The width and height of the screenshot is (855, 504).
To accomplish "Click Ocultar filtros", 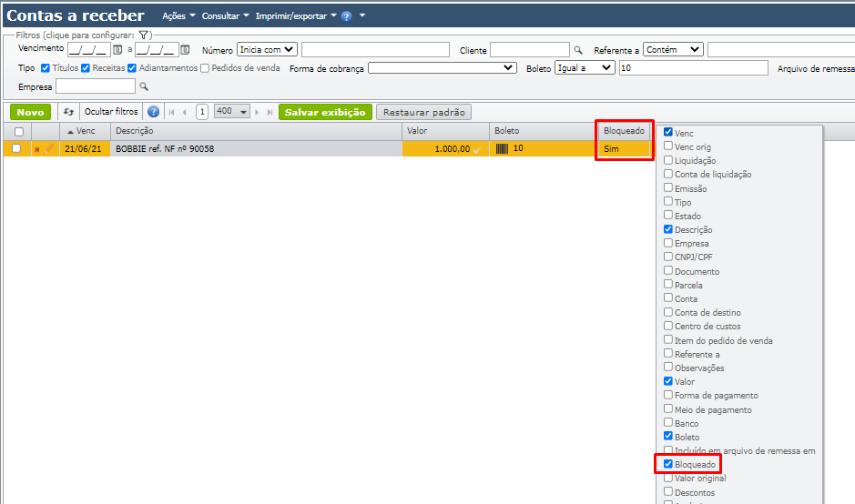I will (111, 112).
